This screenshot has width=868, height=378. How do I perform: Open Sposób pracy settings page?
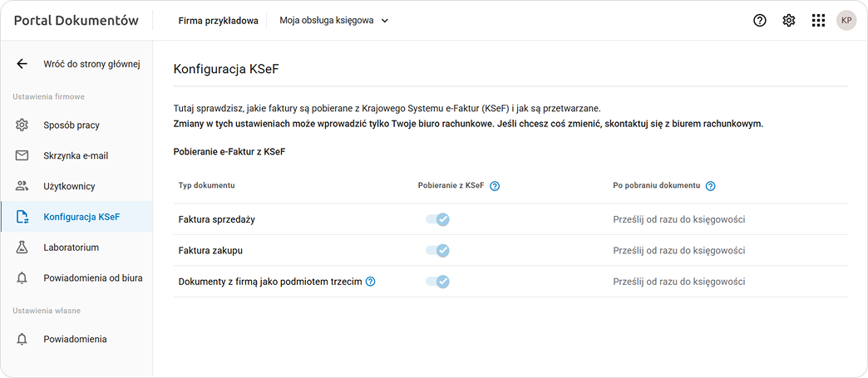point(72,125)
